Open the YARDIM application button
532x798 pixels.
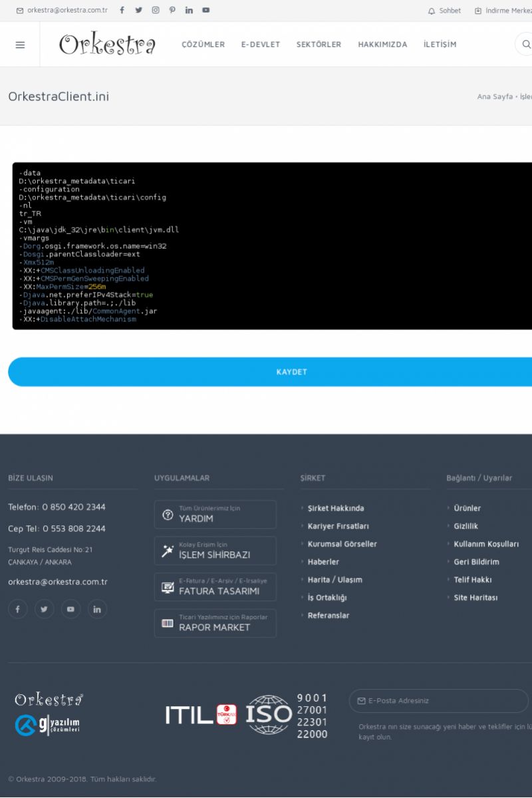pyautogui.click(x=215, y=514)
